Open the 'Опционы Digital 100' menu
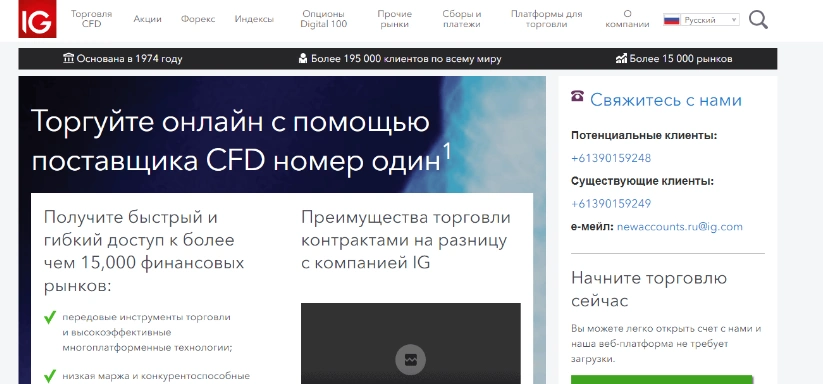Screen dimensions: 823x384 point(324,19)
